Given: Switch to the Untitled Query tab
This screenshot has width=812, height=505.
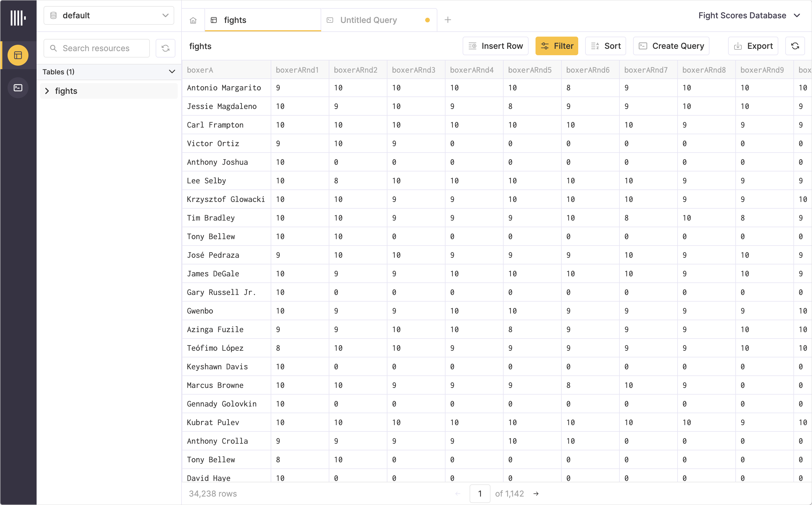Looking at the screenshot, I should coord(379,20).
